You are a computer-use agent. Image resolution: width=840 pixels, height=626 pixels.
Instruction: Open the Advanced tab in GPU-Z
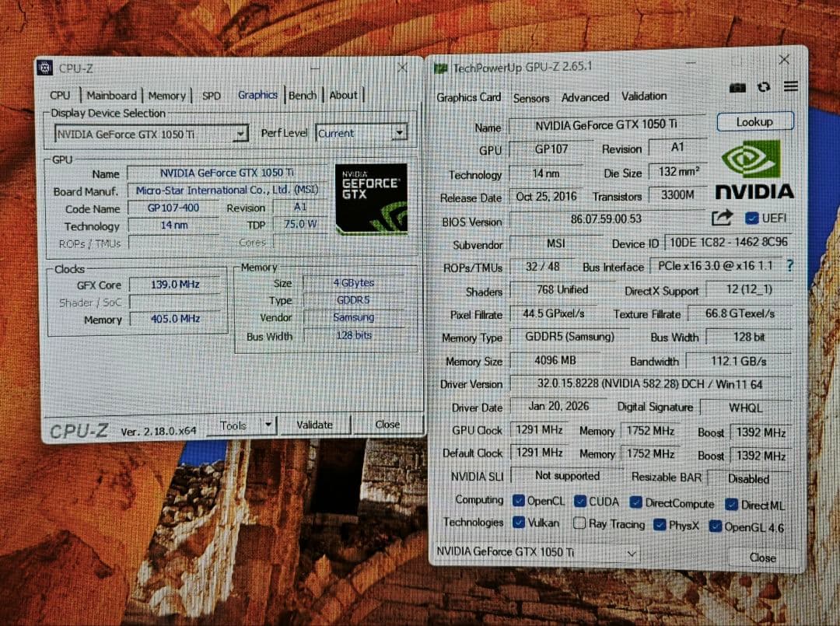pyautogui.click(x=585, y=97)
